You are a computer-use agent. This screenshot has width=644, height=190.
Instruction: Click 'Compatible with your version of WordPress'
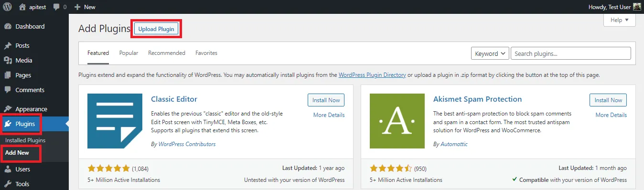click(573, 180)
